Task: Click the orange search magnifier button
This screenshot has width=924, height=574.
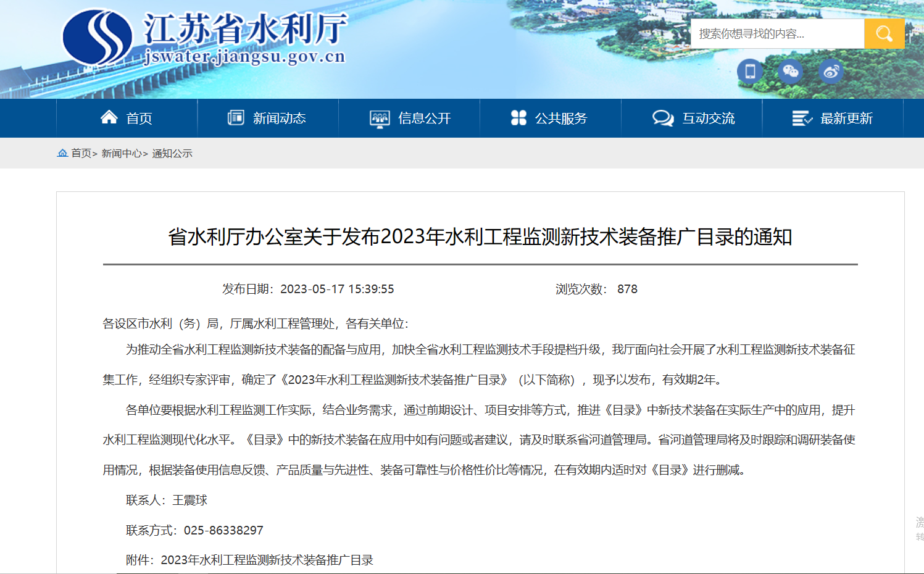Action: tap(884, 34)
